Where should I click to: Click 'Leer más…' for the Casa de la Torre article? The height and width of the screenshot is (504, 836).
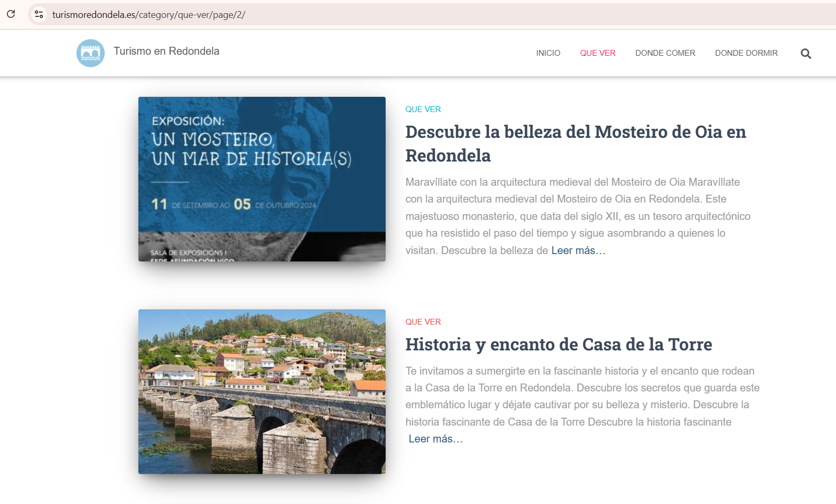point(436,439)
